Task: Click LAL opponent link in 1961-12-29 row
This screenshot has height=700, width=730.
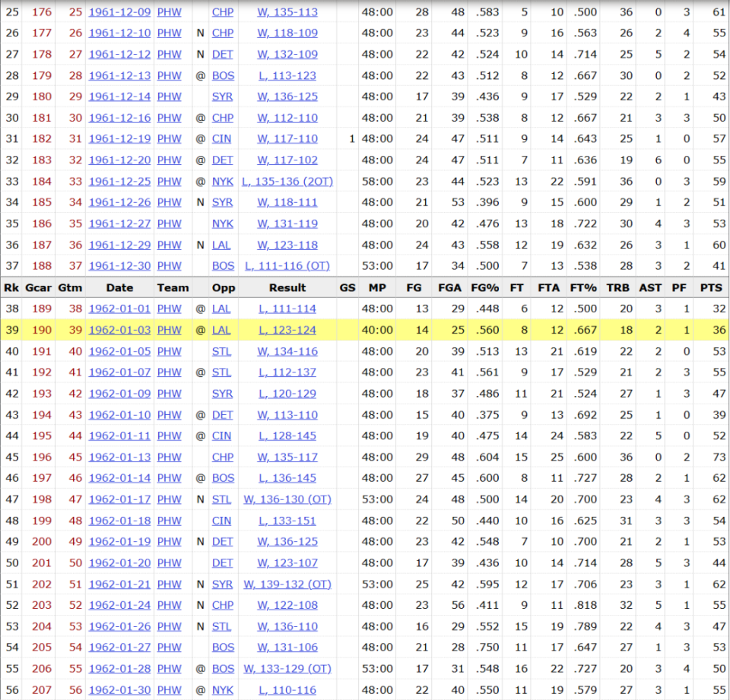Action: [221, 245]
